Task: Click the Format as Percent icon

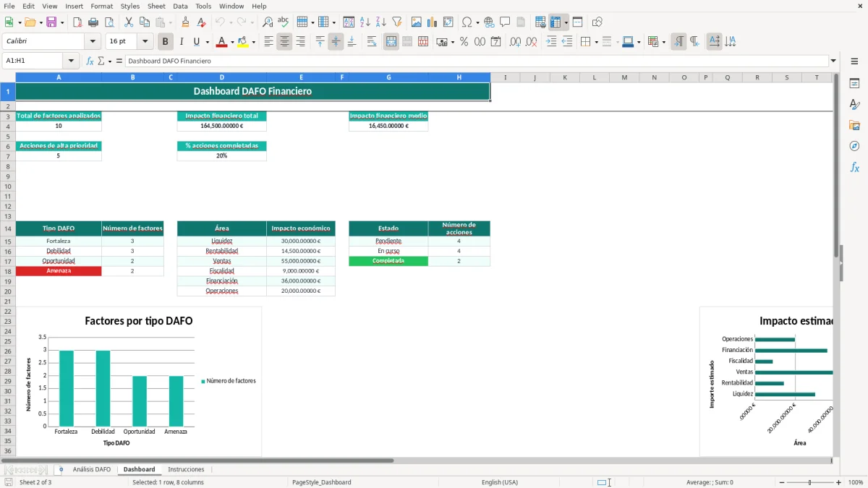Action: pos(464,42)
